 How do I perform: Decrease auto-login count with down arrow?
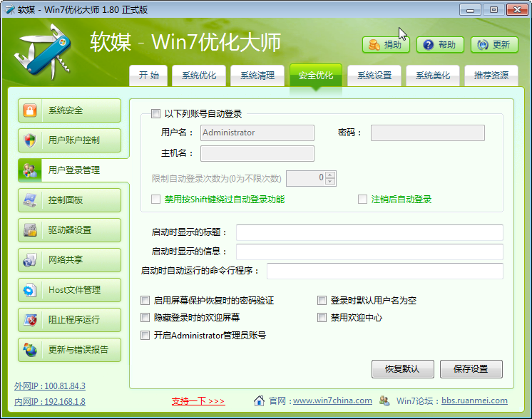click(x=330, y=182)
